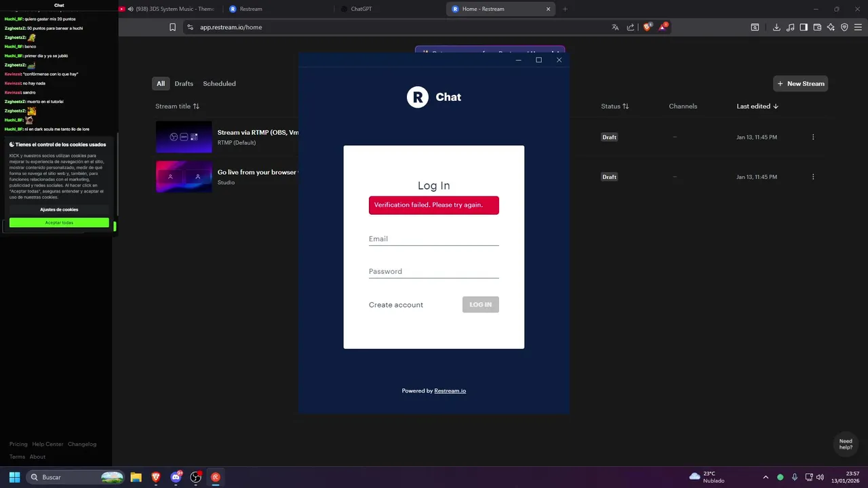The width and height of the screenshot is (868, 488).
Task: Open Brave VPN shield icon
Action: click(x=844, y=27)
